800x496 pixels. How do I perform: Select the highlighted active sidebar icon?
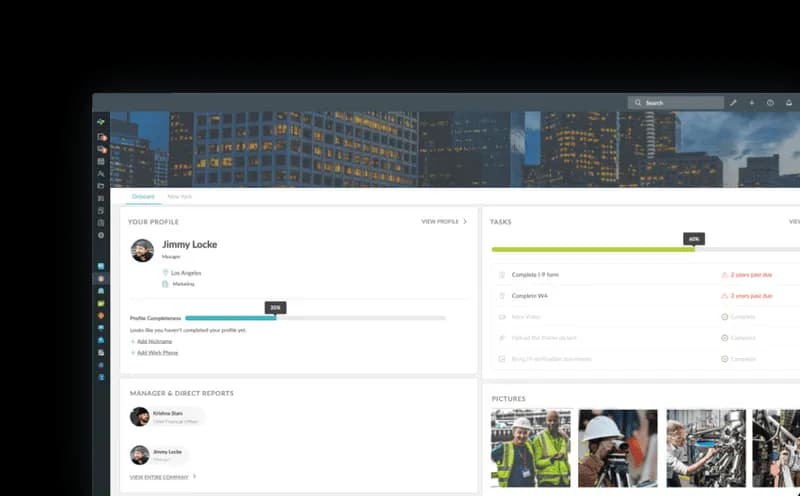tap(101, 279)
